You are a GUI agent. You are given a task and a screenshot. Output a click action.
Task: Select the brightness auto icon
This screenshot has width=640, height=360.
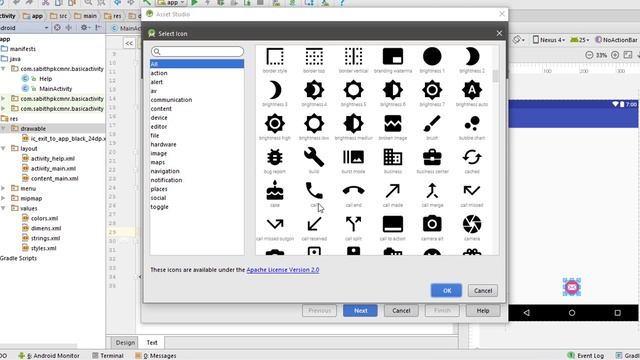click(471, 90)
